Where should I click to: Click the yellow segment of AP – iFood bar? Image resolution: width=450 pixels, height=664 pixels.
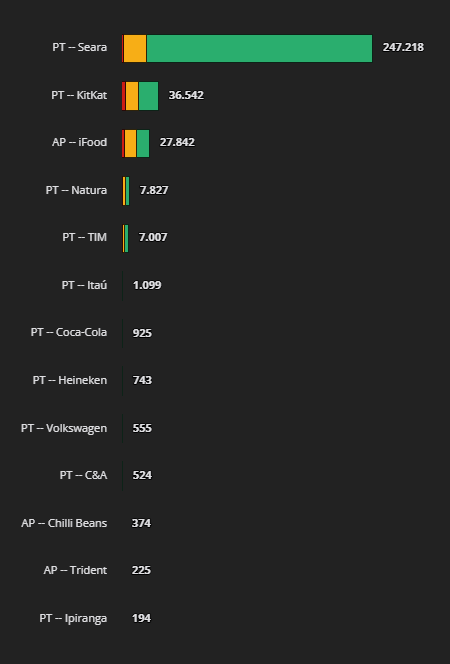pos(130,144)
